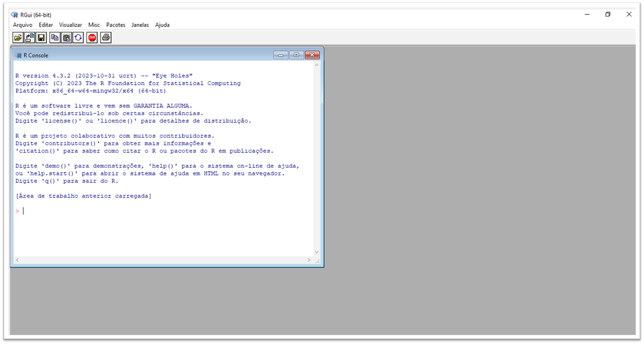Stop current computation with STOP icon
This screenshot has width=644, height=344.
[92, 38]
